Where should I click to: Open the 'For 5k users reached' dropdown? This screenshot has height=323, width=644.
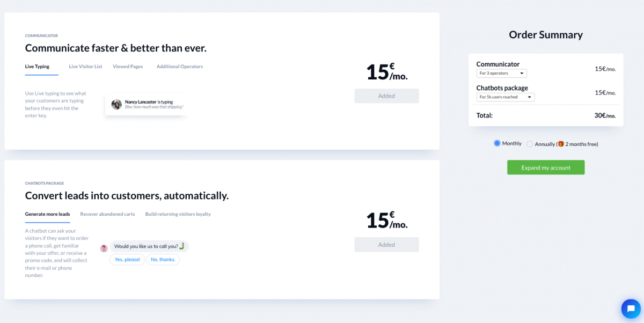pyautogui.click(x=506, y=97)
